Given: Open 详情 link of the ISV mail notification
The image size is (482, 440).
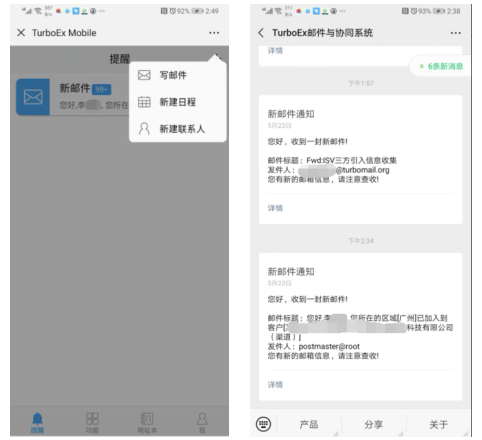Looking at the screenshot, I should (275, 208).
